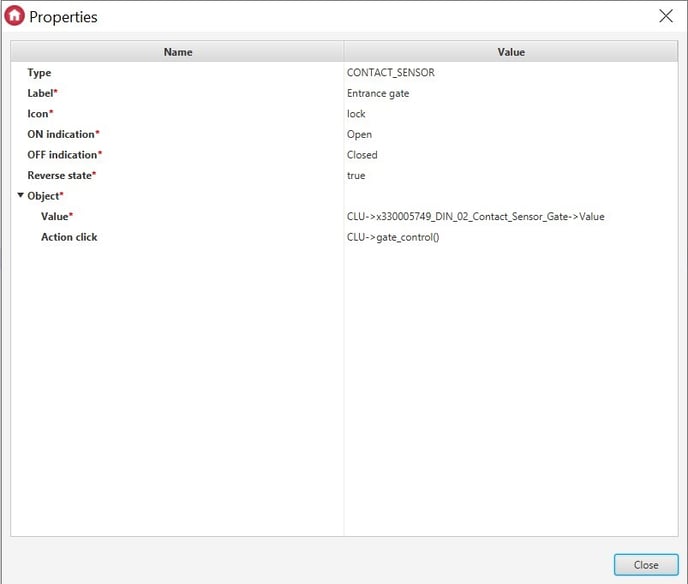Close the Properties window with the X
The height and width of the screenshot is (584, 688).
[x=665, y=16]
